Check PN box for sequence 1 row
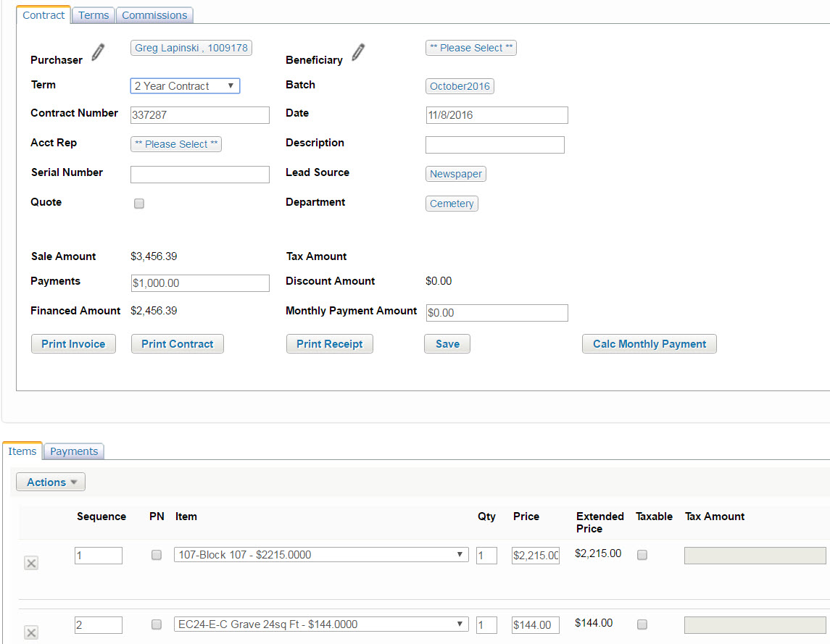 click(156, 555)
